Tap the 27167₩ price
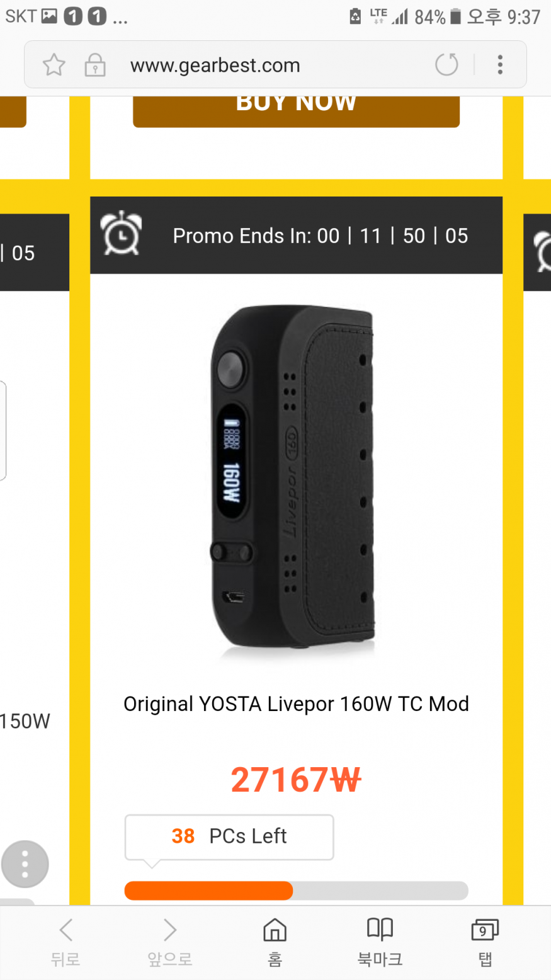Viewport: 551px width, 980px height. click(296, 780)
